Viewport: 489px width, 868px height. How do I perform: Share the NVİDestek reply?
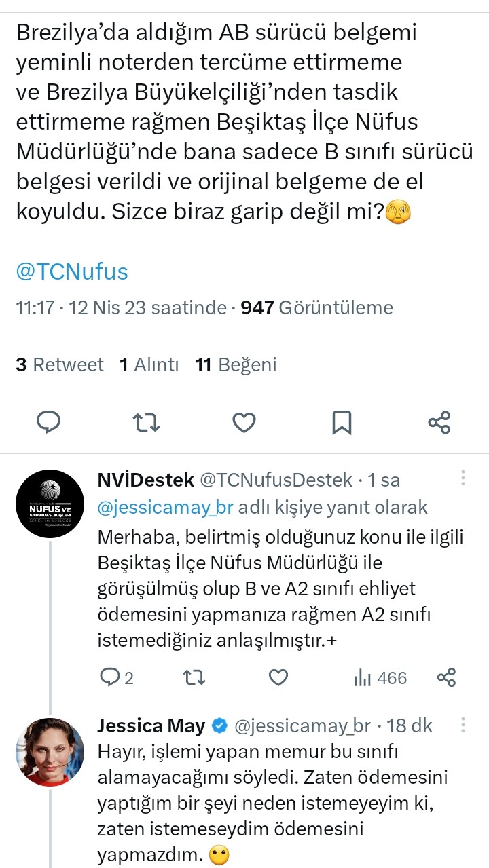[446, 677]
